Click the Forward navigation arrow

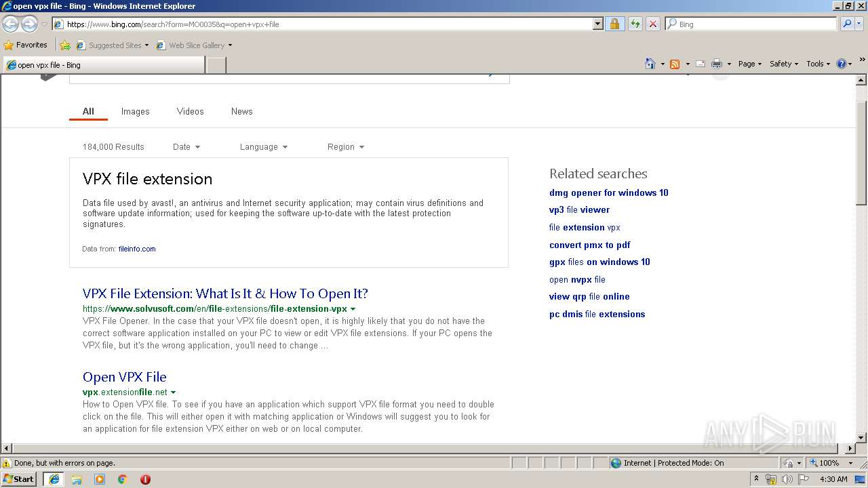pyautogui.click(x=29, y=24)
